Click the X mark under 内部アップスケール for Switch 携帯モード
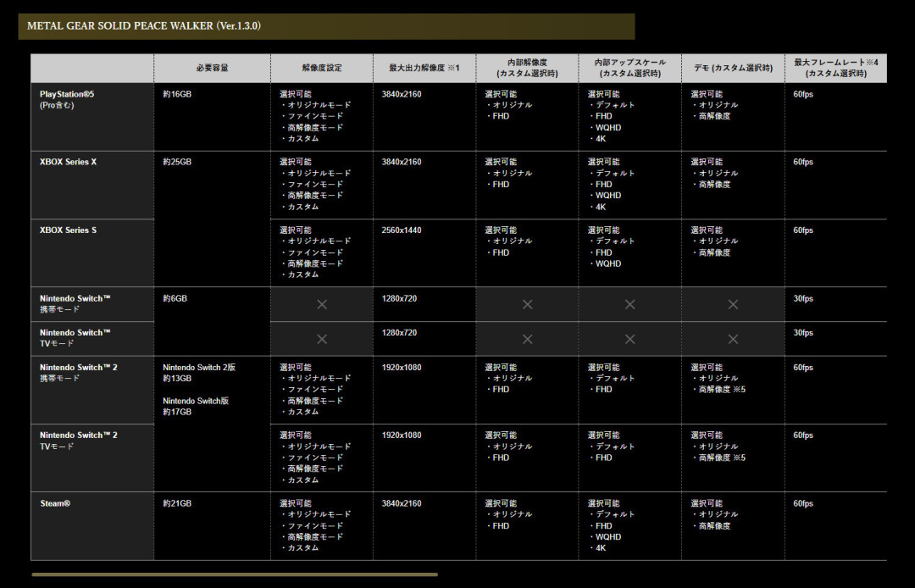915x588 pixels. tap(630, 304)
